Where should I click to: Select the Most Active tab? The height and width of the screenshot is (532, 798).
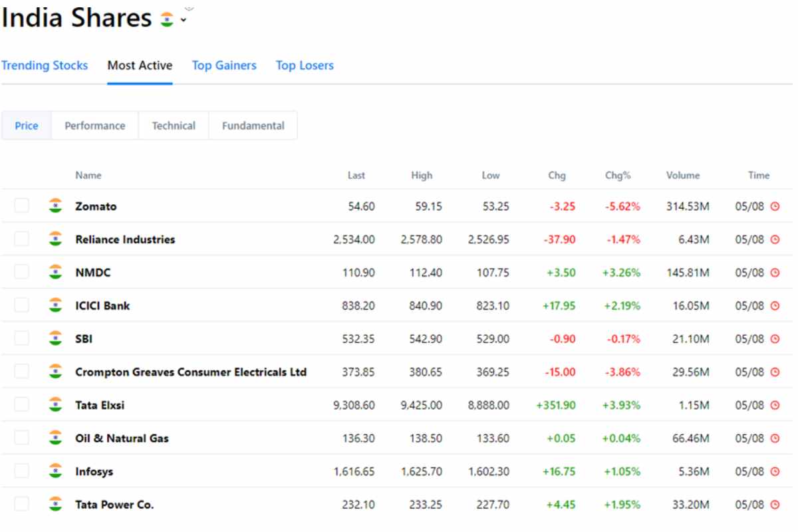140,65
